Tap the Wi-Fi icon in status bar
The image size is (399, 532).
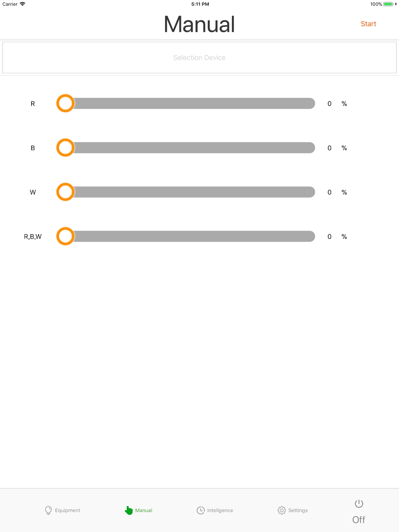22,4
